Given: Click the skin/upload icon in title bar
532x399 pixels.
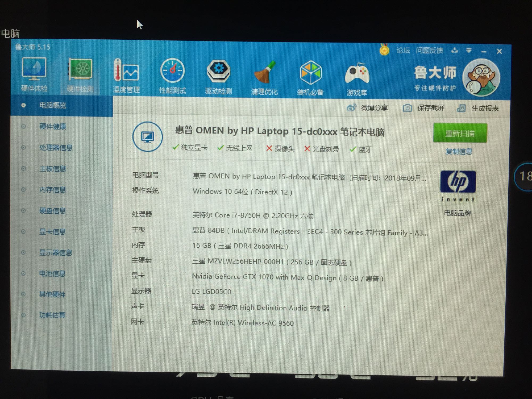Looking at the screenshot, I should click(455, 50).
